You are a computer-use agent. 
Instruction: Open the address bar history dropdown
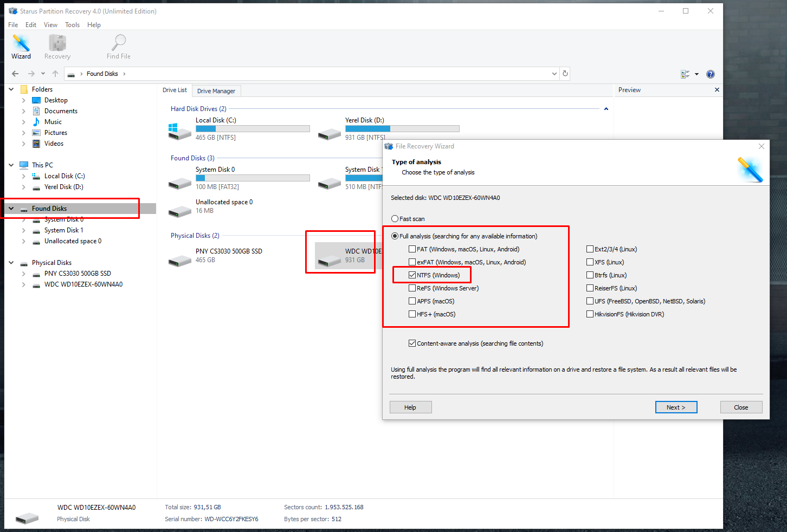click(554, 74)
